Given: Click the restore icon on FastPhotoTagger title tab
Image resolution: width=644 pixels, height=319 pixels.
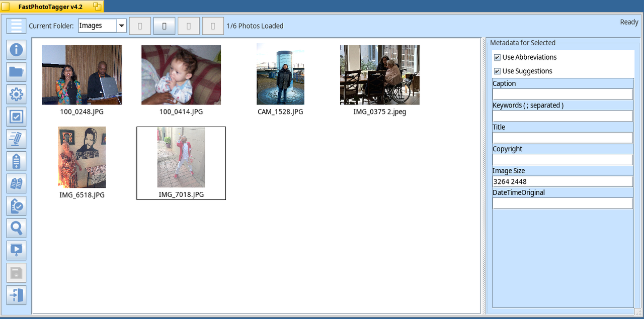Looking at the screenshot, I should (x=97, y=7).
